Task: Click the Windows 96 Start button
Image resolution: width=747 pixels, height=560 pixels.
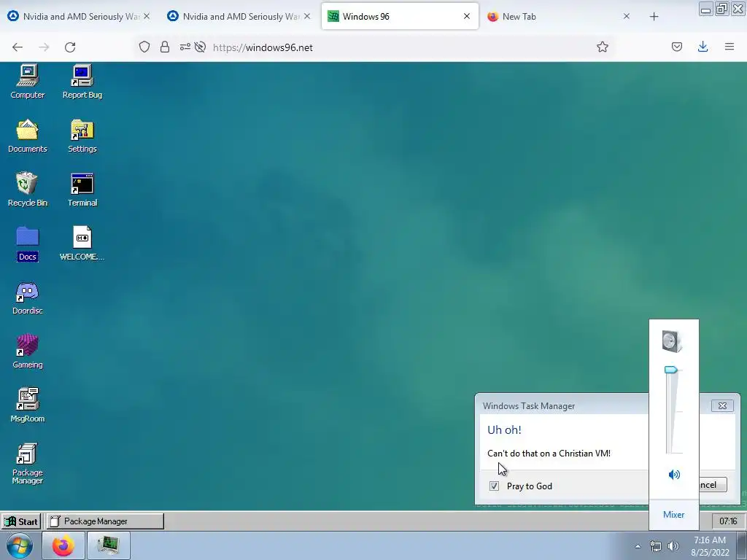Action: click(21, 521)
